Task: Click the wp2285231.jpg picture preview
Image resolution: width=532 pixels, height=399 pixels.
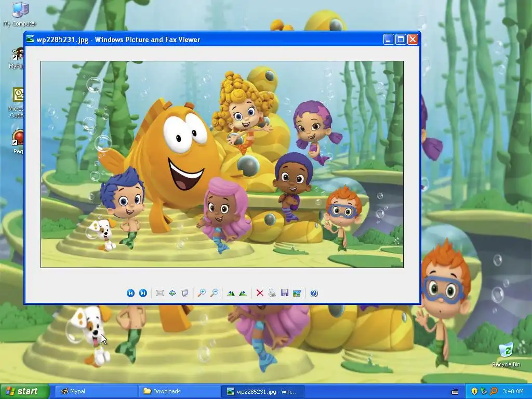Action: point(222,165)
